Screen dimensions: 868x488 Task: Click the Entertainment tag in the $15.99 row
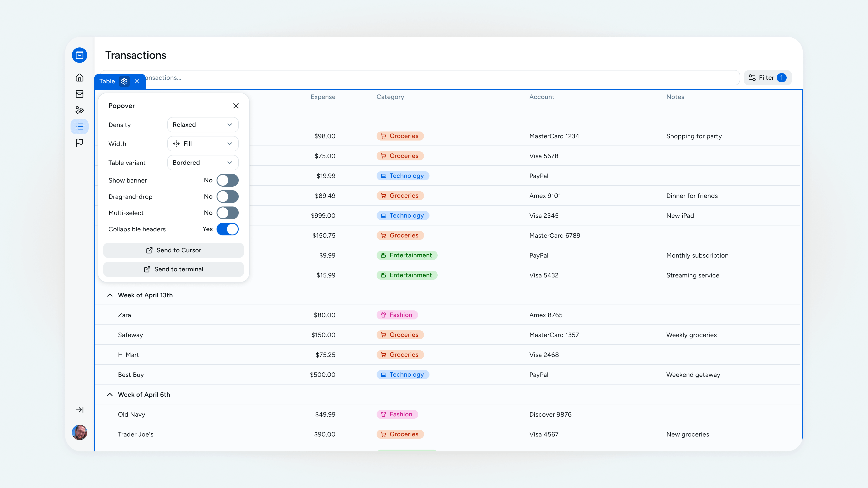pyautogui.click(x=407, y=275)
